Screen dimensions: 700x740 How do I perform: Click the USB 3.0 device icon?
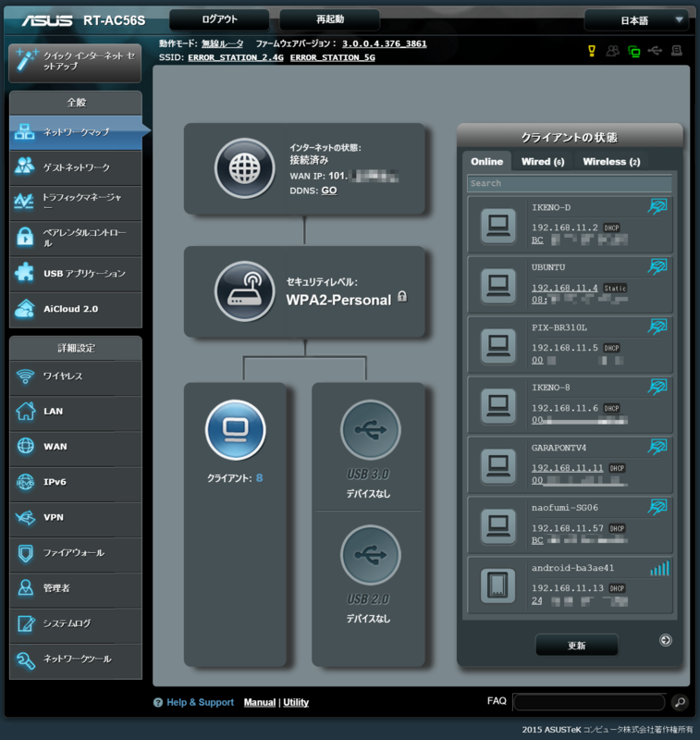370,429
